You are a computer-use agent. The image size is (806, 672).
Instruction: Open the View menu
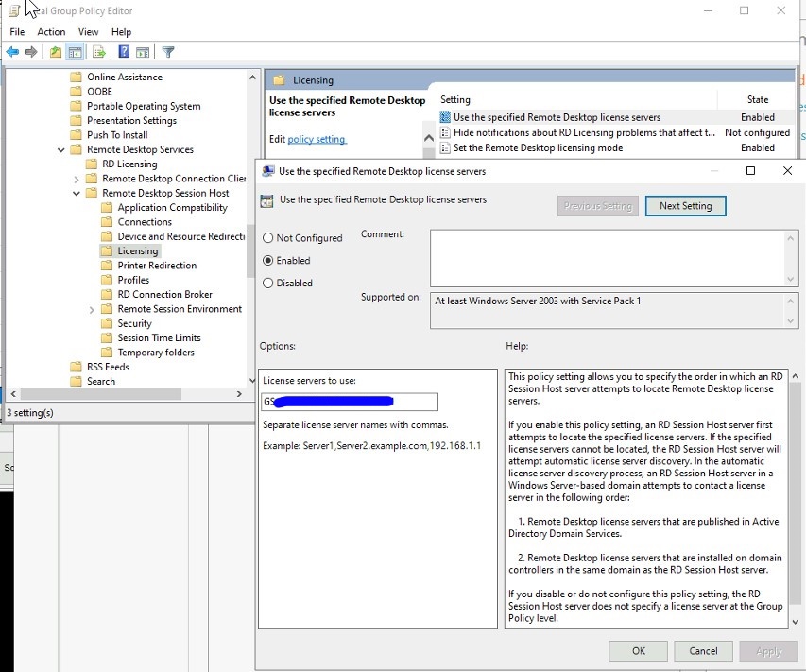[x=88, y=31]
